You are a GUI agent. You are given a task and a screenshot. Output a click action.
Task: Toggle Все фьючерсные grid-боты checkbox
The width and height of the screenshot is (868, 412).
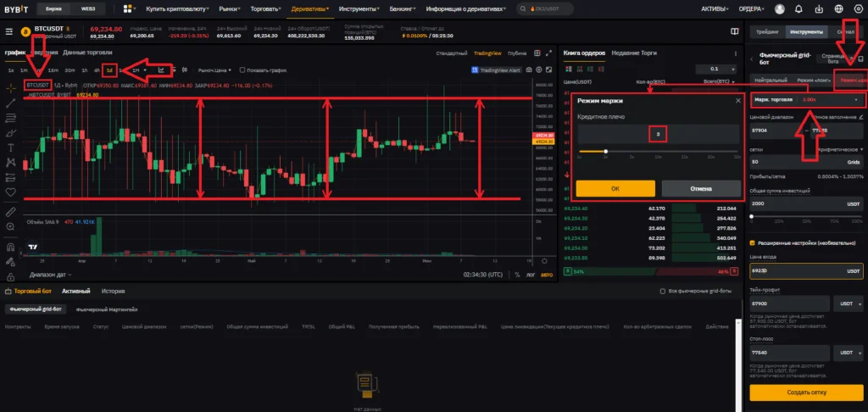point(663,291)
